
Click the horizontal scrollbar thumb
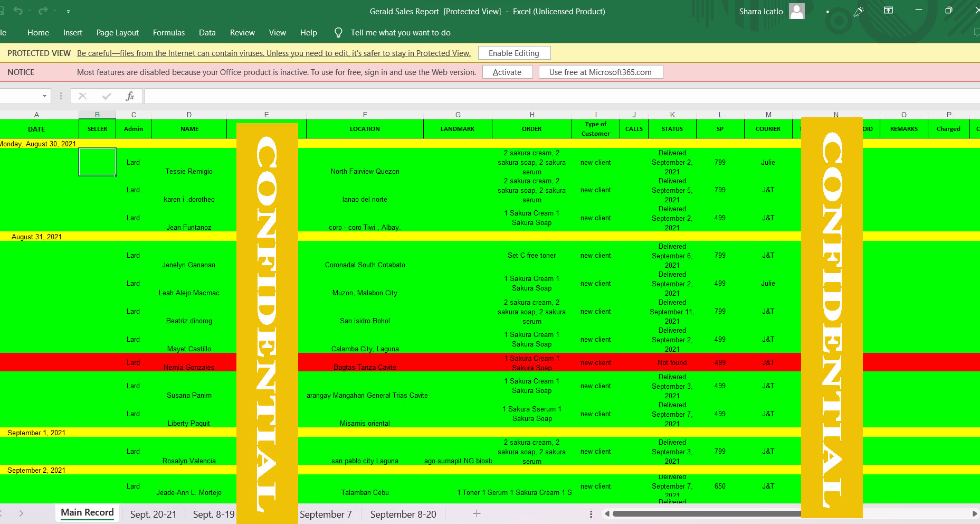[707, 513]
